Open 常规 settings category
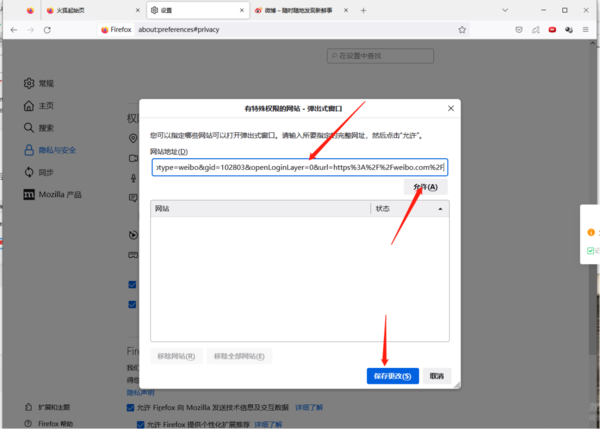 tap(39, 83)
